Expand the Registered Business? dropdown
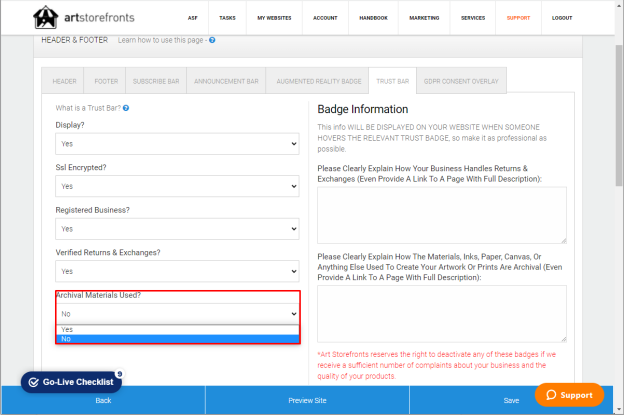Screen dimensions: 624x415 (x=177, y=229)
